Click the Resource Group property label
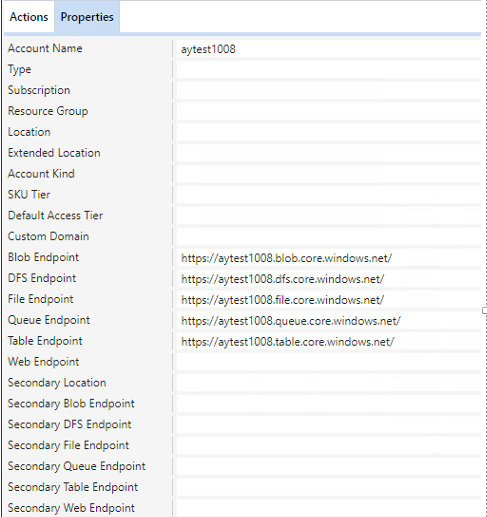The width and height of the screenshot is (487, 517). tap(48, 111)
